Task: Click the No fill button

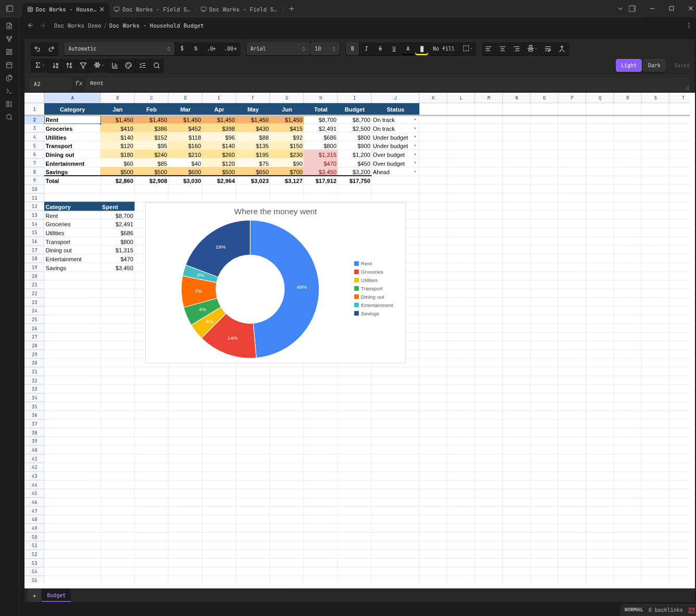Action: (x=444, y=49)
